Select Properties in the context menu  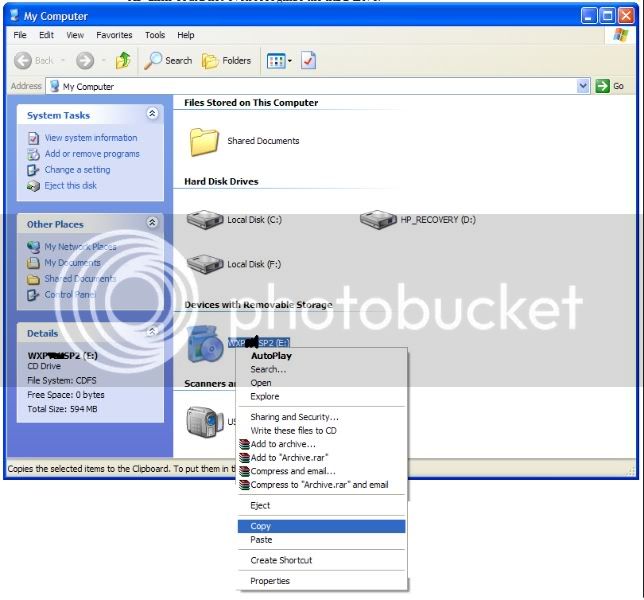(270, 581)
